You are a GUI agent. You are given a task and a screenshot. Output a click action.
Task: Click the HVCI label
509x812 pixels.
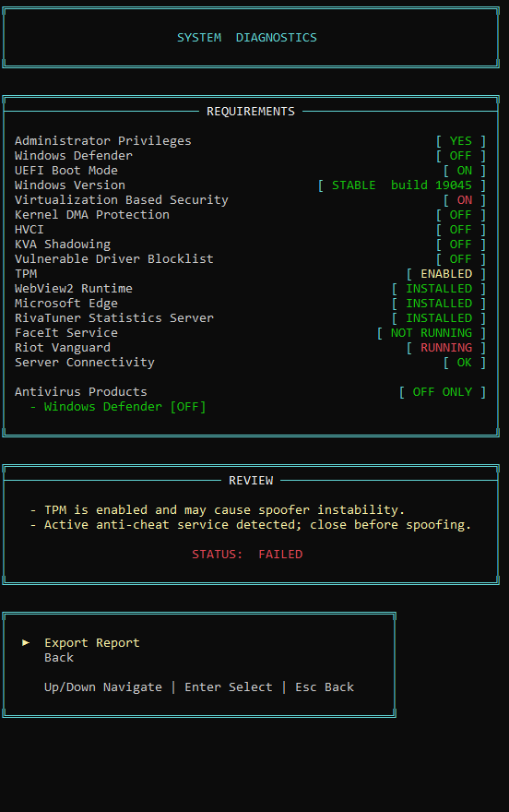click(x=29, y=230)
